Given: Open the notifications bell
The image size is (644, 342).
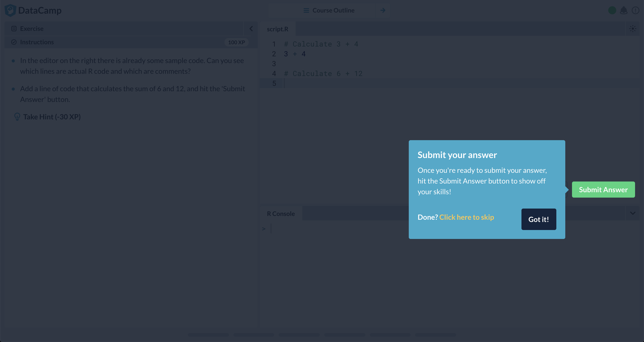Looking at the screenshot, I should 624,11.
